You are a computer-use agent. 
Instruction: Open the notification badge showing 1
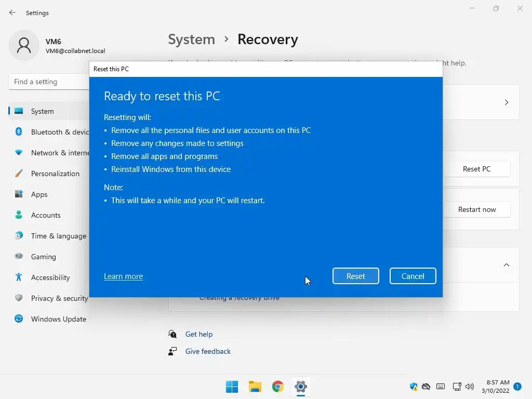[517, 387]
